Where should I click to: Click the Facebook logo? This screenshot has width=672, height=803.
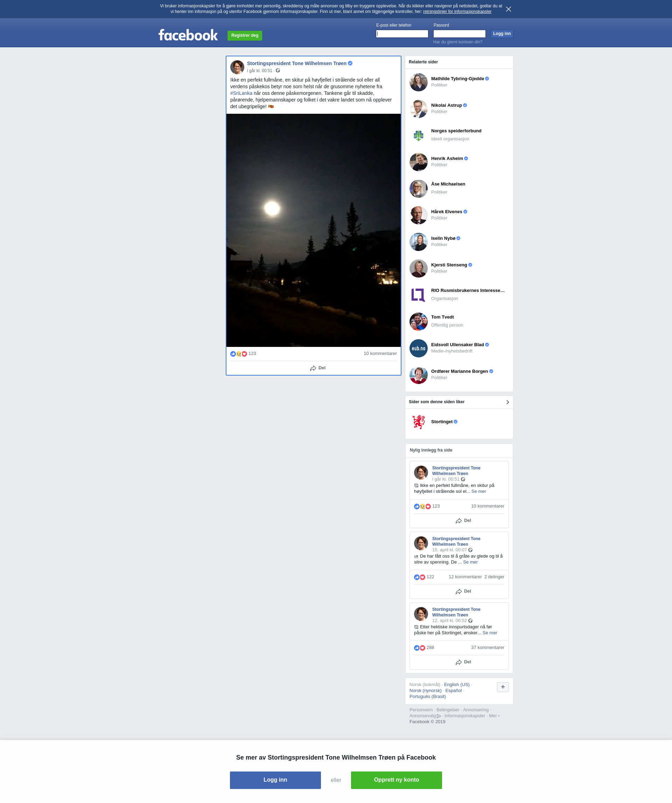tap(188, 35)
